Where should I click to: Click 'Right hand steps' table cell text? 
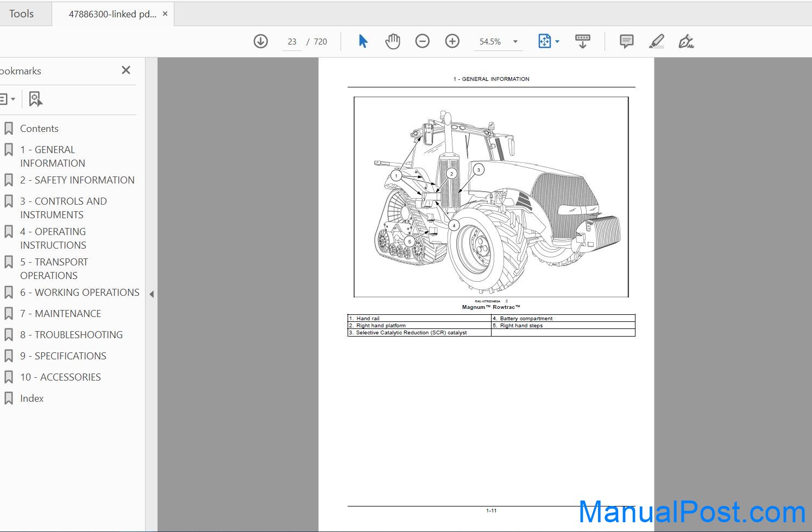[x=521, y=326]
